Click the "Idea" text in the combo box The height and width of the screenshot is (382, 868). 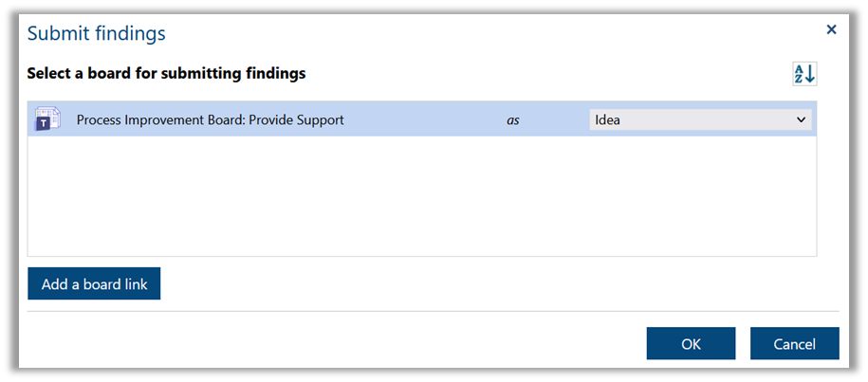(607, 120)
